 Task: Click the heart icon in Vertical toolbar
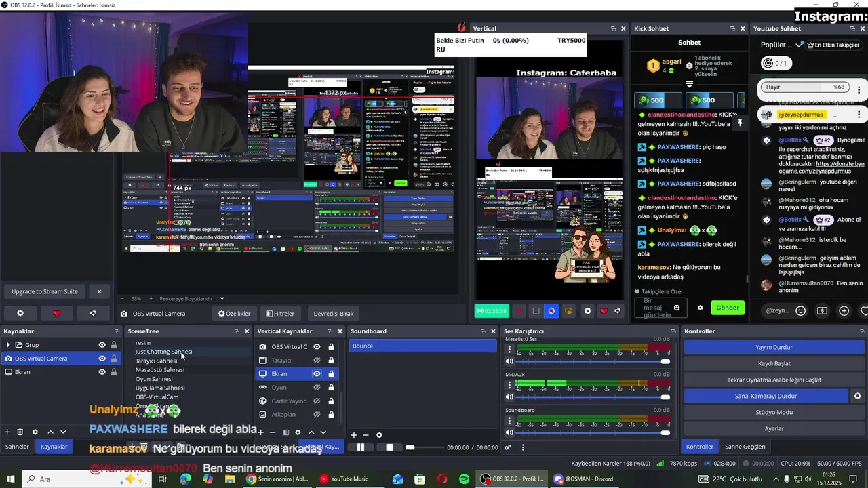tap(604, 311)
